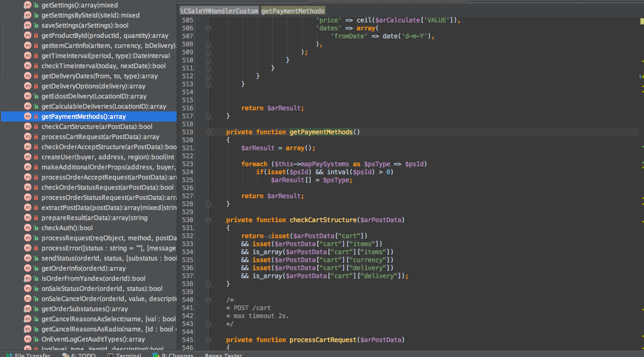Click the green unlocked icon beside saveSettings

click(x=36, y=26)
